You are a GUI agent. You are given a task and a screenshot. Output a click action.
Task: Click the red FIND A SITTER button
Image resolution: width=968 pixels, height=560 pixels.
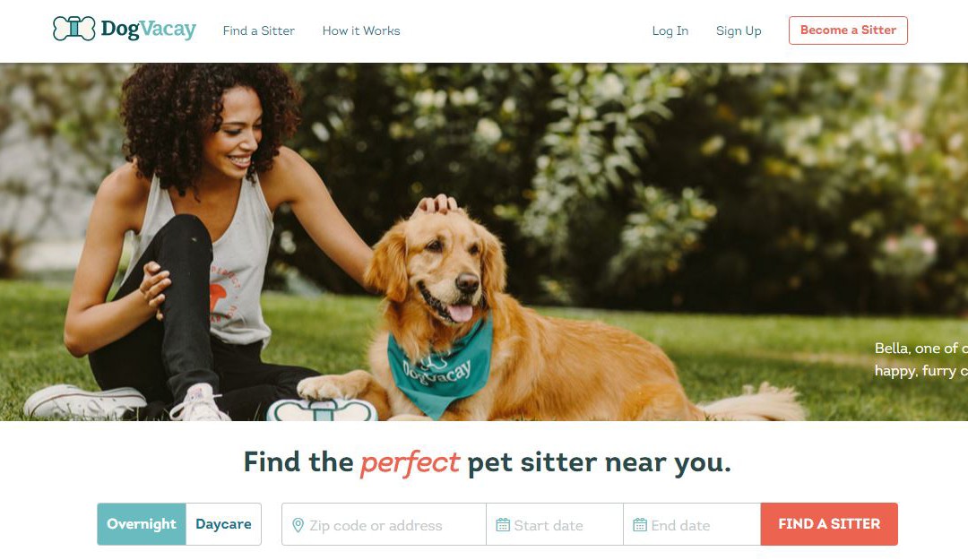[x=829, y=524]
